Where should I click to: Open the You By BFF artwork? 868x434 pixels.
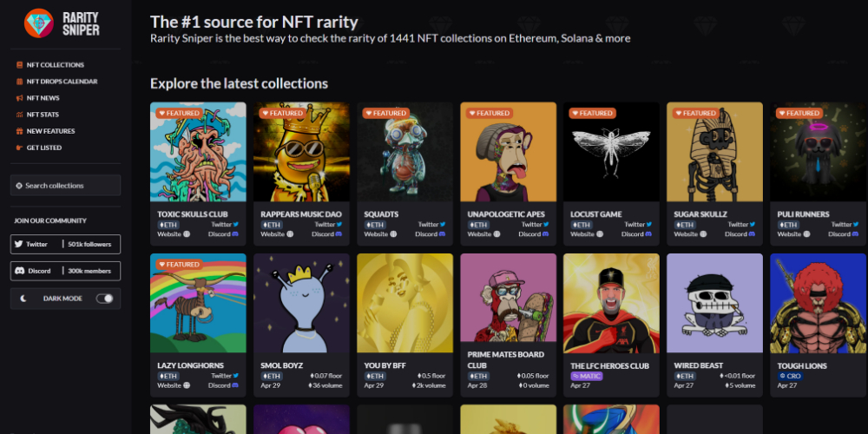tap(405, 303)
